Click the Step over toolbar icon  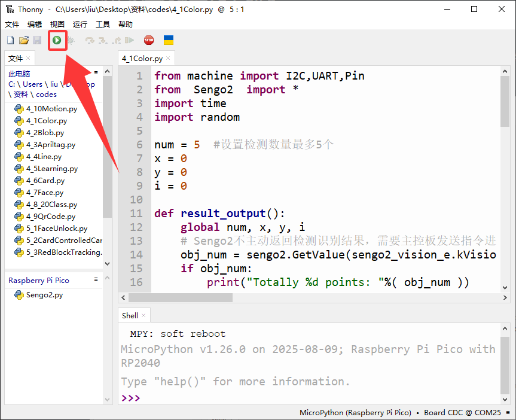[90, 40]
